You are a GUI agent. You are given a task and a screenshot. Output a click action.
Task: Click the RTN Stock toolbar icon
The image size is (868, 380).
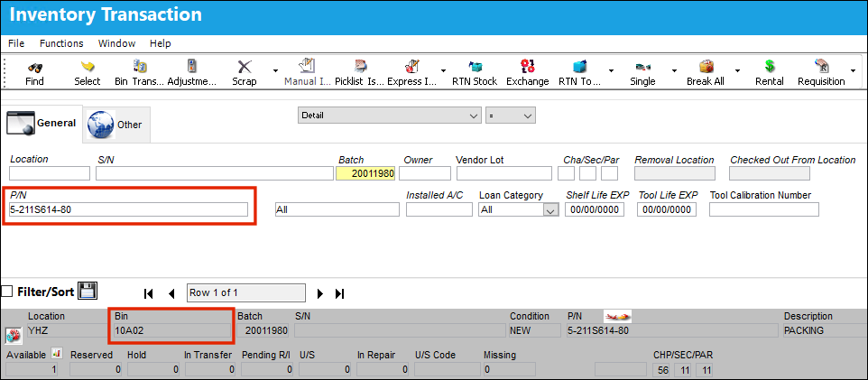pyautogui.click(x=475, y=67)
